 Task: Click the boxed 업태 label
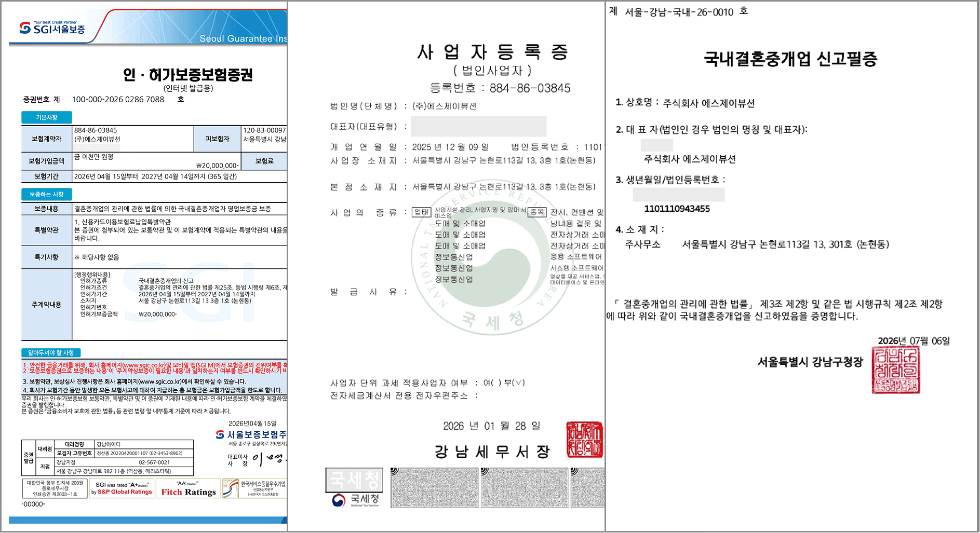coord(422,212)
